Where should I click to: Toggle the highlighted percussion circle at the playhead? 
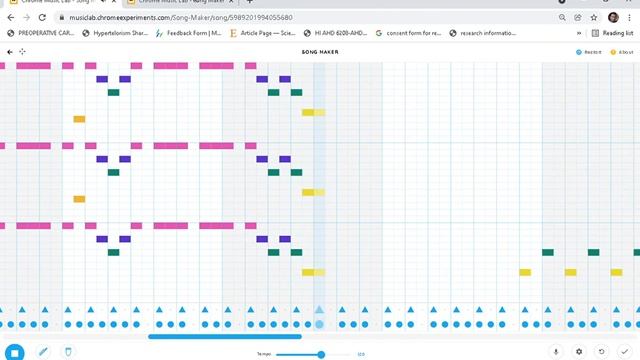pyautogui.click(x=319, y=324)
